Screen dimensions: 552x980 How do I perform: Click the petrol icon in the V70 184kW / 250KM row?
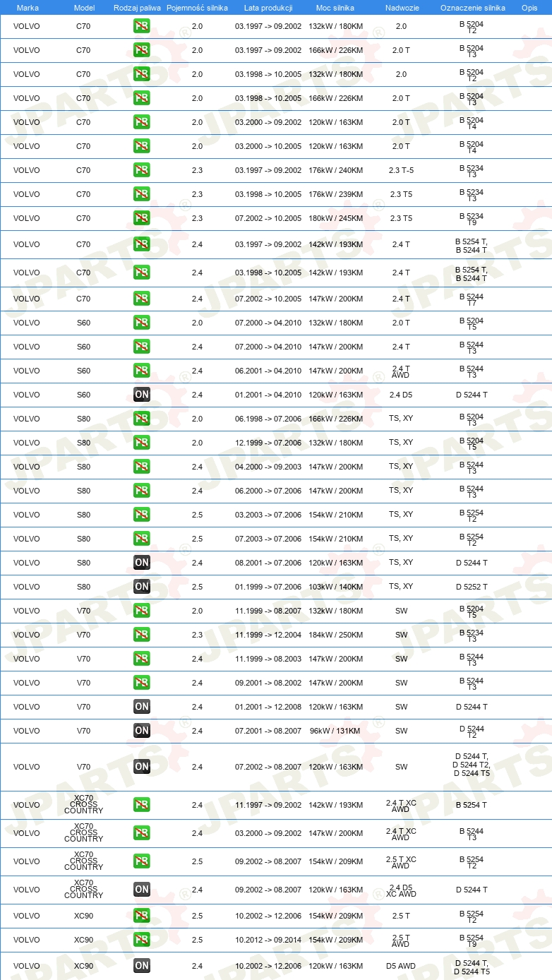pos(142,635)
